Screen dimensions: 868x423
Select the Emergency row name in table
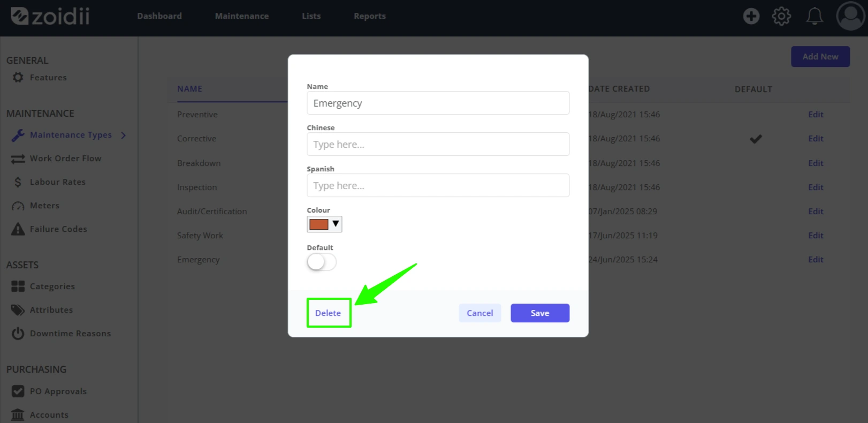[199, 260]
